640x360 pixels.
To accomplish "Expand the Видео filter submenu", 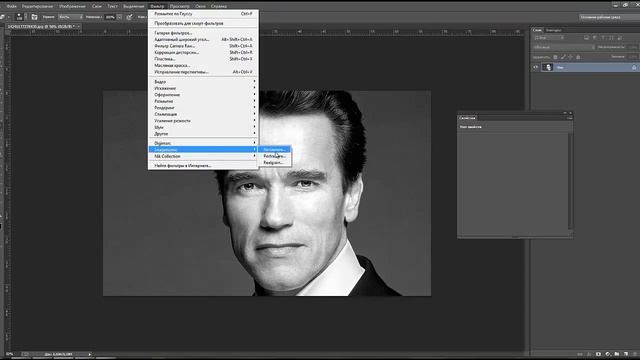I will pyautogui.click(x=203, y=82).
